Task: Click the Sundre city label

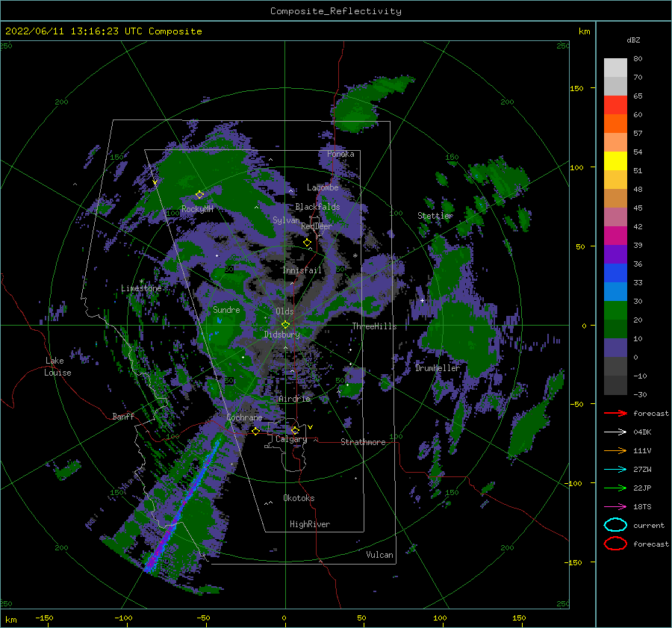Action: [226, 309]
